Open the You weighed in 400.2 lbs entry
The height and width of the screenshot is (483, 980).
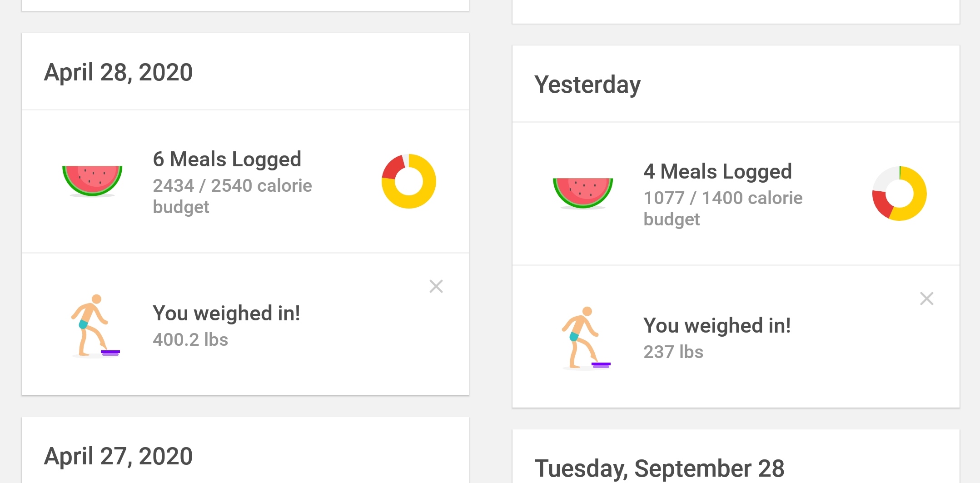pos(245,324)
